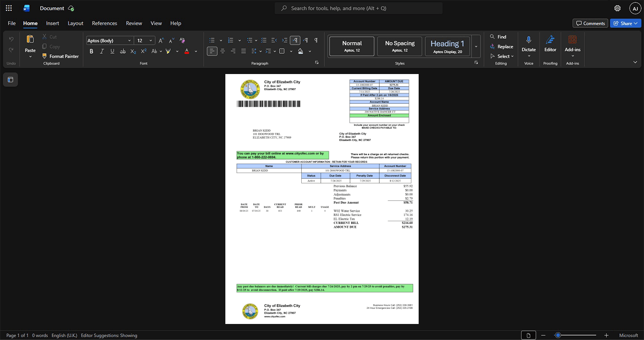Viewport: 644px width, 340px height.
Task: Switch to the Layout tab
Action: tap(75, 23)
